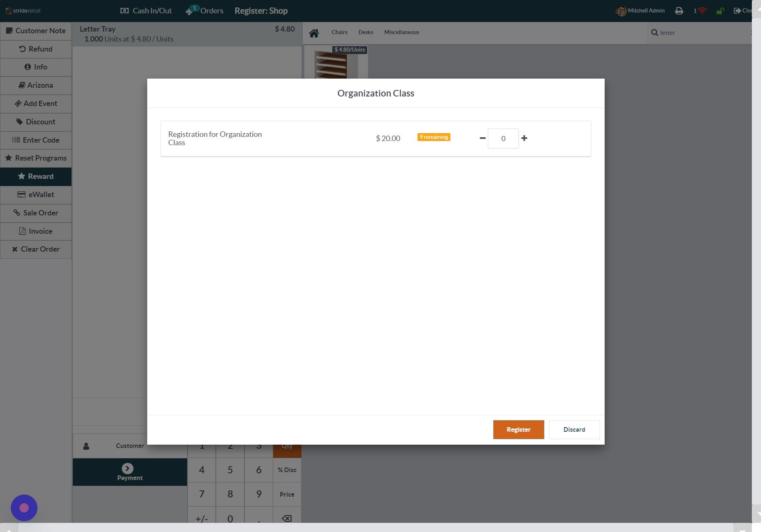Image resolution: width=761 pixels, height=532 pixels.
Task: Open Customer Note
Action: point(36,31)
